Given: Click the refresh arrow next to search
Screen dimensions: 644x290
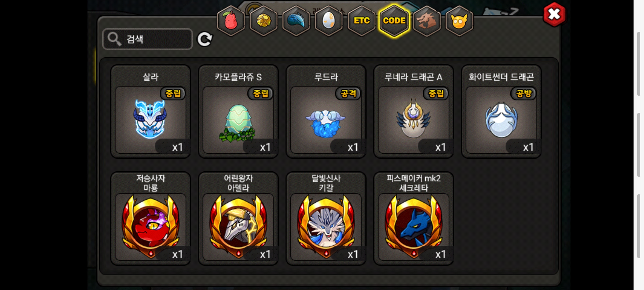Looking at the screenshot, I should (205, 39).
